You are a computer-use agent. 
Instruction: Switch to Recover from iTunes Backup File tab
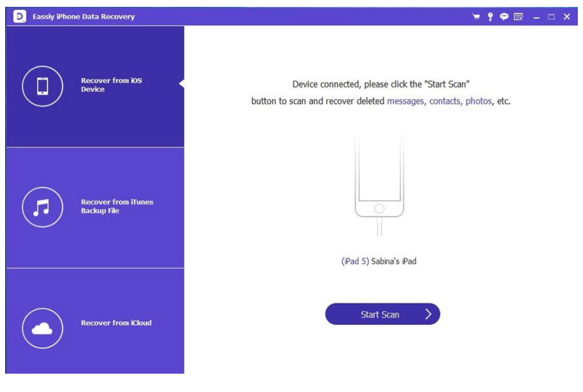(x=95, y=207)
